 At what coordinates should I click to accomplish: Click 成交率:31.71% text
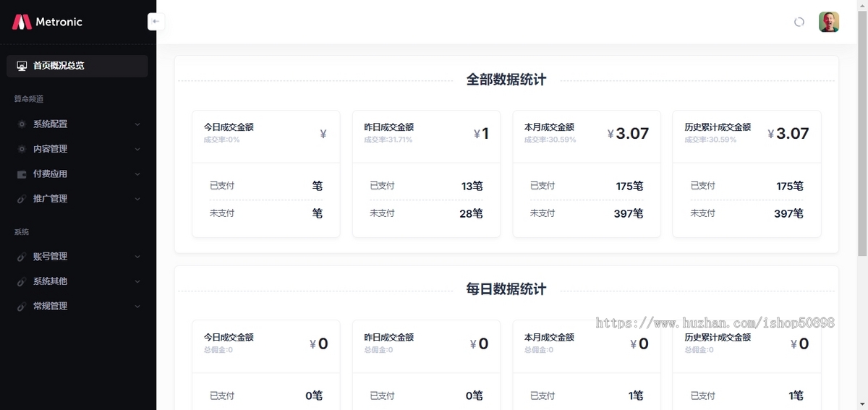coord(388,140)
